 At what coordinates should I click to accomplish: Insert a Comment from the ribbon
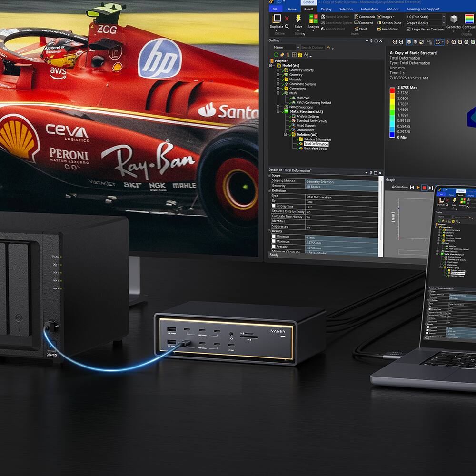(x=363, y=23)
